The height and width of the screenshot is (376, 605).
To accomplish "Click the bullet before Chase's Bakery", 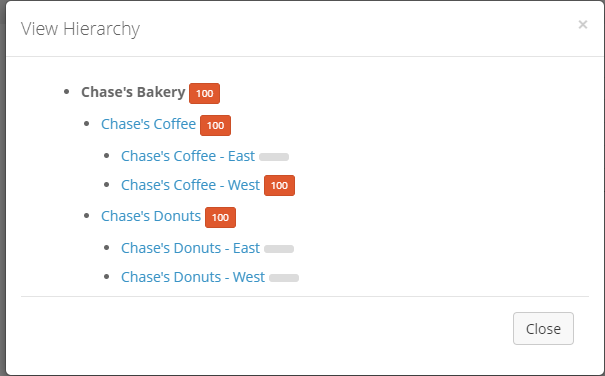I will point(66,92).
